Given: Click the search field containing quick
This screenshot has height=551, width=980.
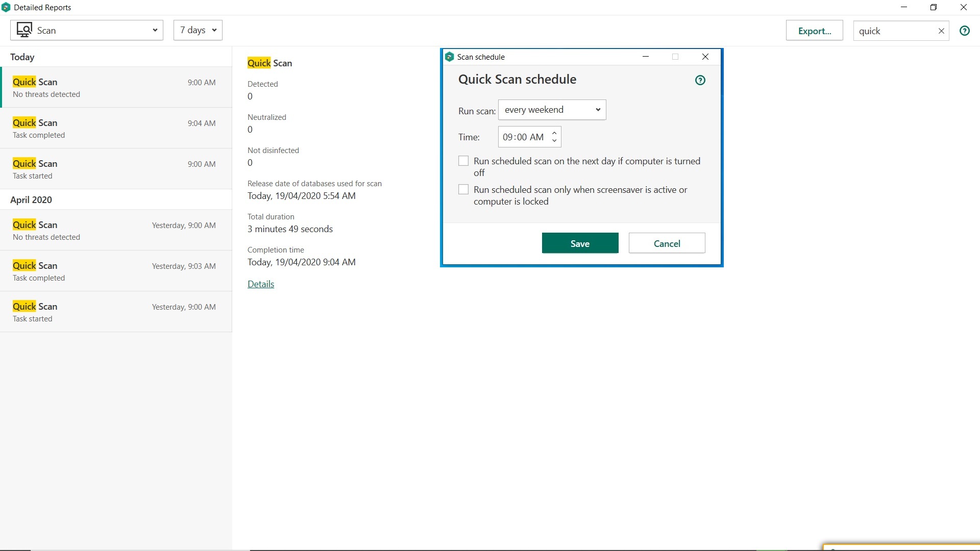Looking at the screenshot, I should pyautogui.click(x=893, y=31).
